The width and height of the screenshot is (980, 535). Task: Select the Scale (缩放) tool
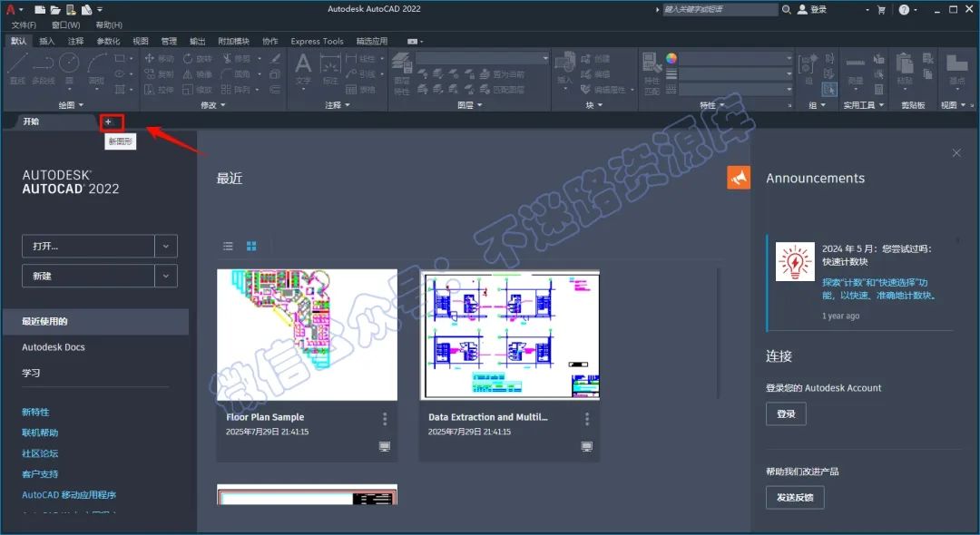(x=198, y=89)
